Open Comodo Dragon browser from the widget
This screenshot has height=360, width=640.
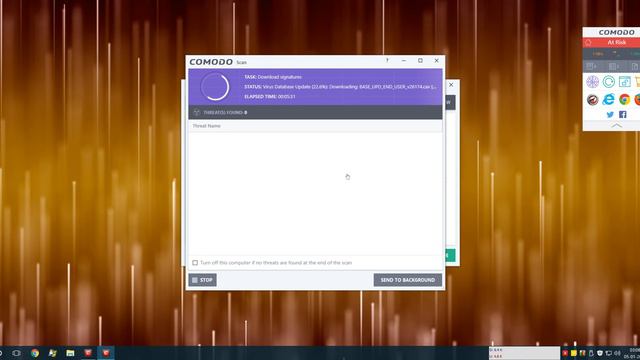point(593,99)
